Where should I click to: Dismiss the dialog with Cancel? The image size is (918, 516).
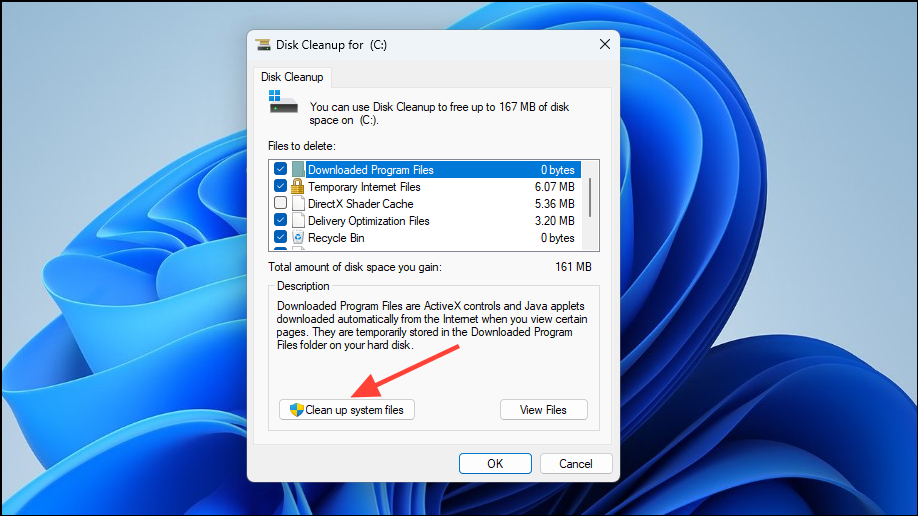576,463
